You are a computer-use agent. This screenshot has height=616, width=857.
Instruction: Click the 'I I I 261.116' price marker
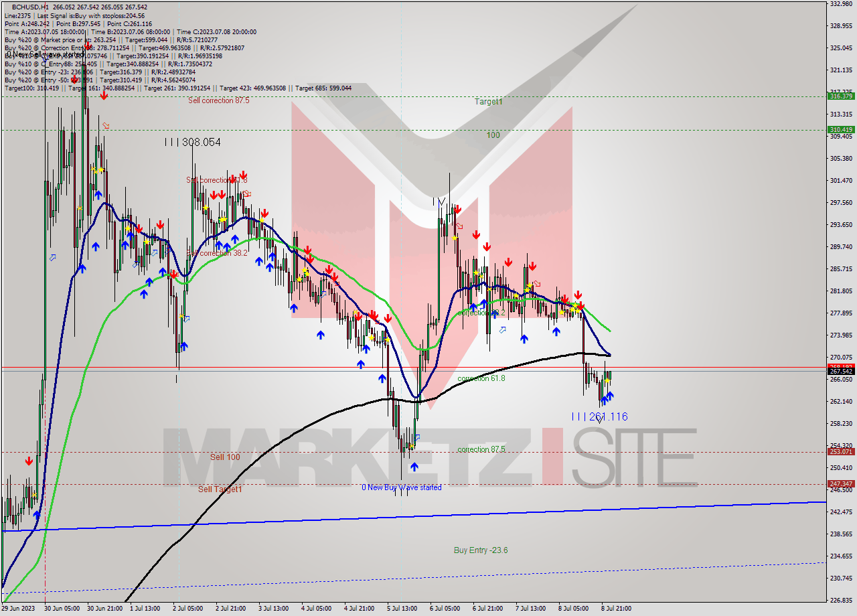[x=599, y=416]
